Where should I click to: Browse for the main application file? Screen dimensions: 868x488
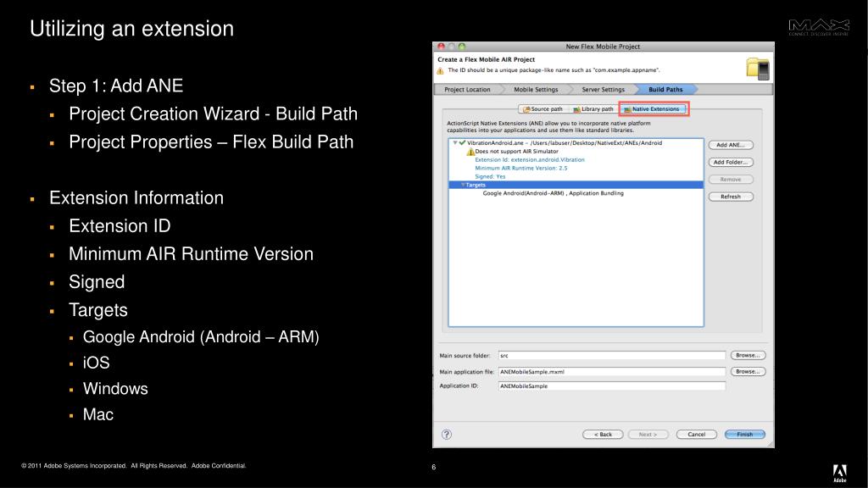coord(748,371)
